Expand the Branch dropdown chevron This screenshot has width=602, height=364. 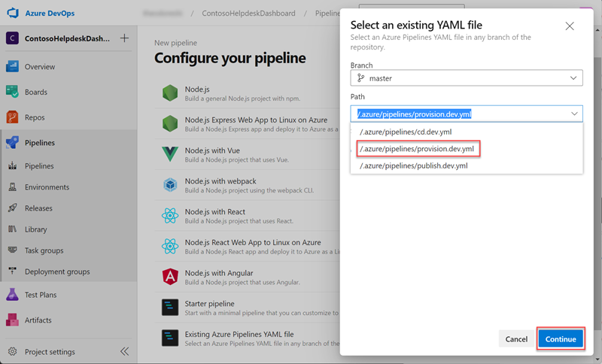[x=573, y=78]
